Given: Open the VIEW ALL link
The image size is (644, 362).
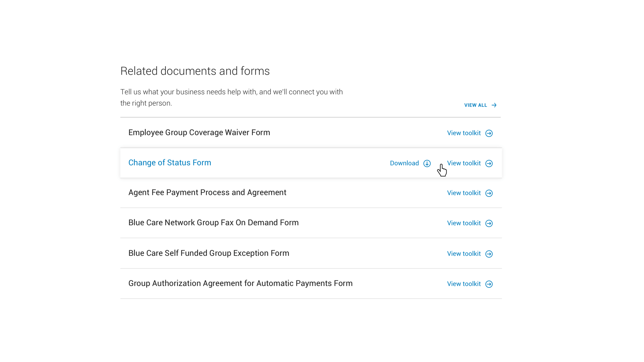Looking at the screenshot, I should point(475,105).
